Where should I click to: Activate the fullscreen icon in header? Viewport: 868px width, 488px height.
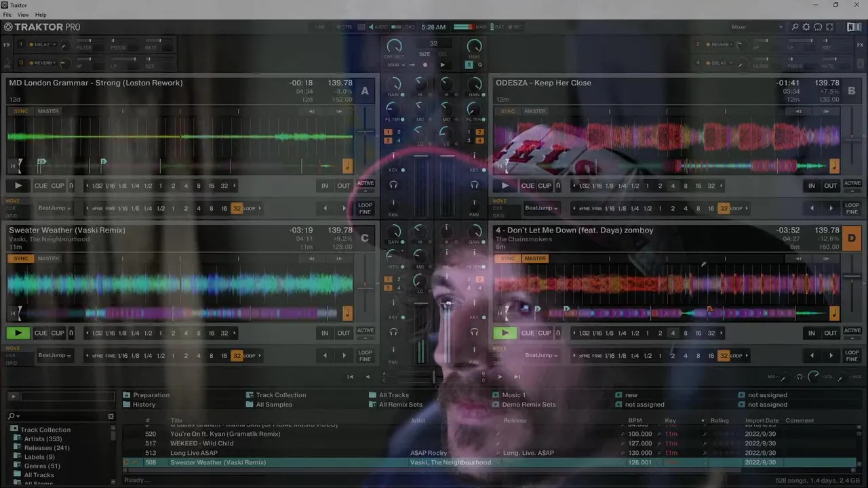click(830, 27)
